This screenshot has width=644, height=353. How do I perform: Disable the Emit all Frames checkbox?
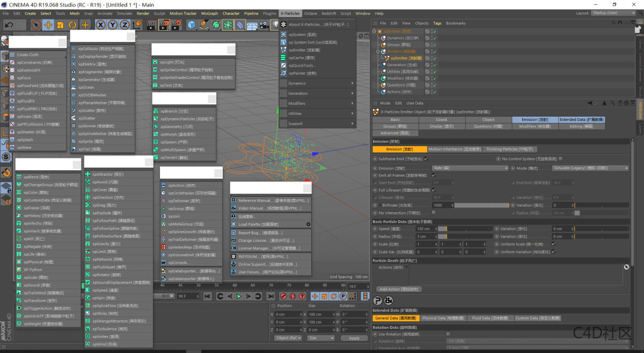(434, 175)
